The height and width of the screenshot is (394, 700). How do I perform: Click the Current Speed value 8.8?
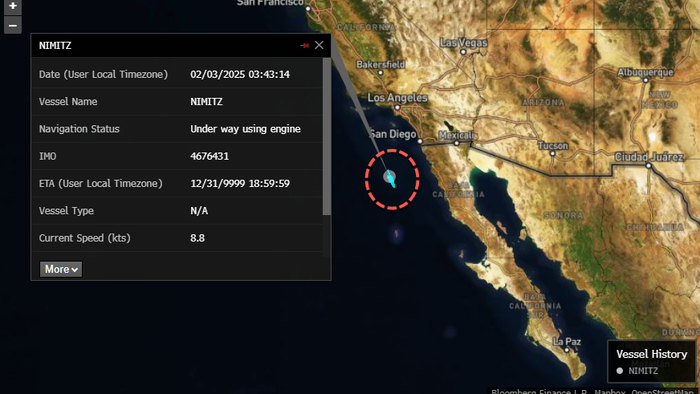click(197, 238)
